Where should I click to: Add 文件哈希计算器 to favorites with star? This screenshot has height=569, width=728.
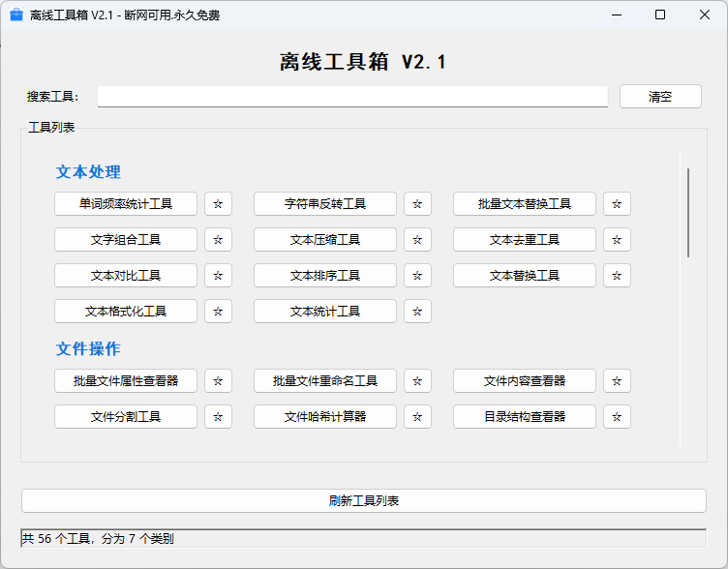[x=417, y=416]
